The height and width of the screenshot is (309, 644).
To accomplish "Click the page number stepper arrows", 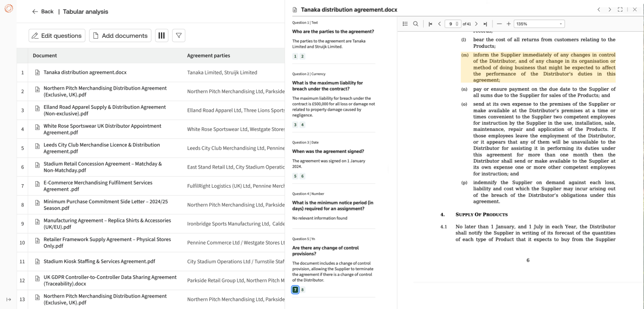I will pyautogui.click(x=457, y=24).
